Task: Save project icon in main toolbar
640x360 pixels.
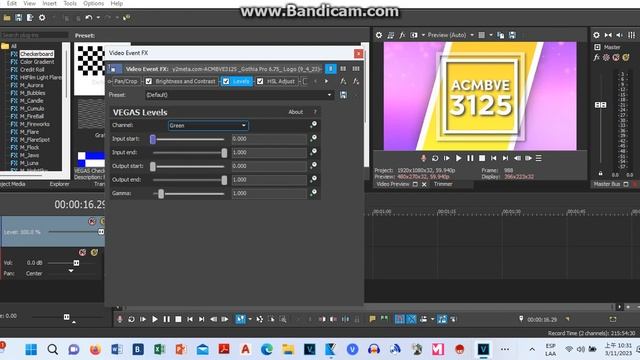Action: [x=18, y=18]
